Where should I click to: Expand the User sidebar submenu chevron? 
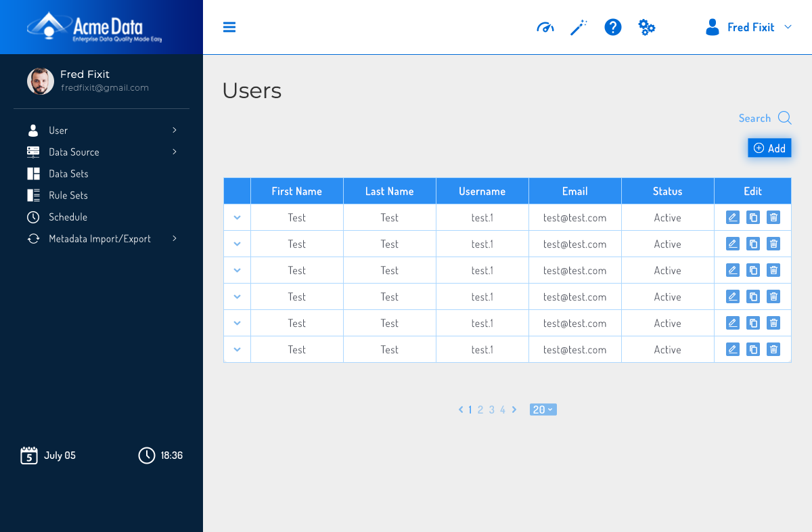tap(175, 130)
